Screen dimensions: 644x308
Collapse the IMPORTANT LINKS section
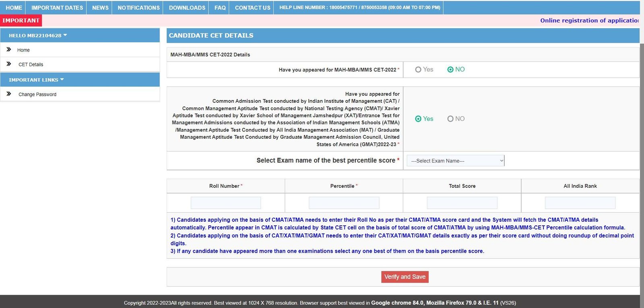36,80
